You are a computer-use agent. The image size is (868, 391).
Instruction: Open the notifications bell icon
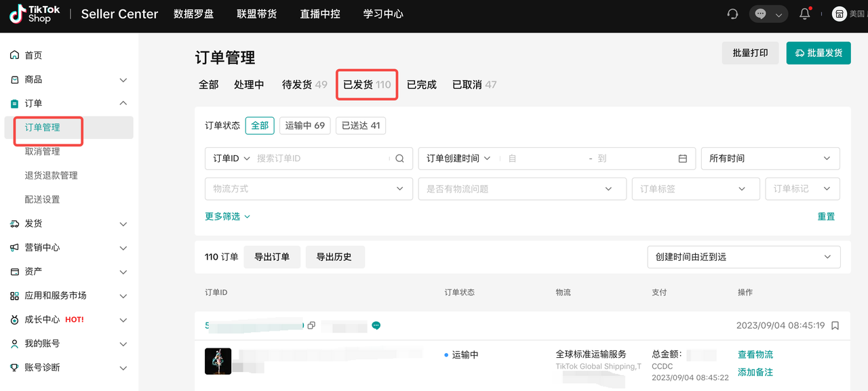[805, 14]
